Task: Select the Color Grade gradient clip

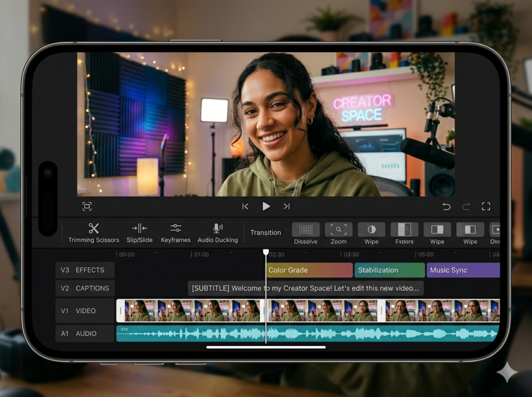Action: coord(309,270)
